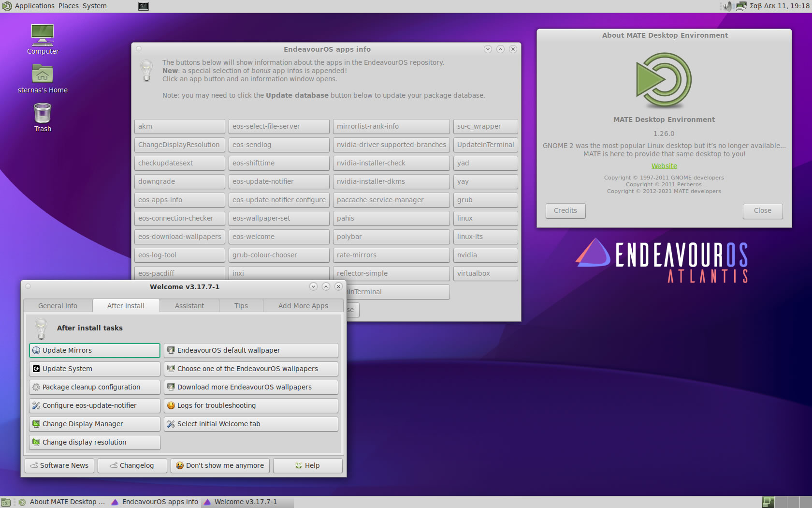Click the down chevron in the apps info titlebar
Screen dimensions: 812x508
pyautogui.click(x=488, y=49)
